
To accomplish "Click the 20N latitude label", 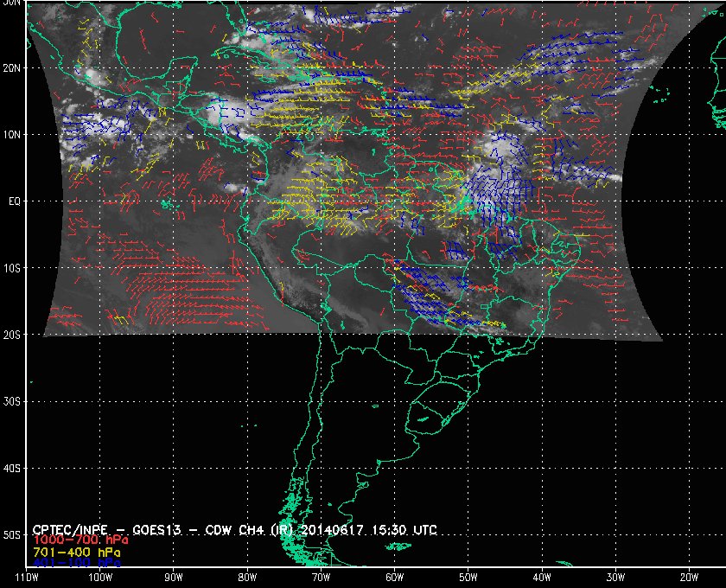I will 12,68.
